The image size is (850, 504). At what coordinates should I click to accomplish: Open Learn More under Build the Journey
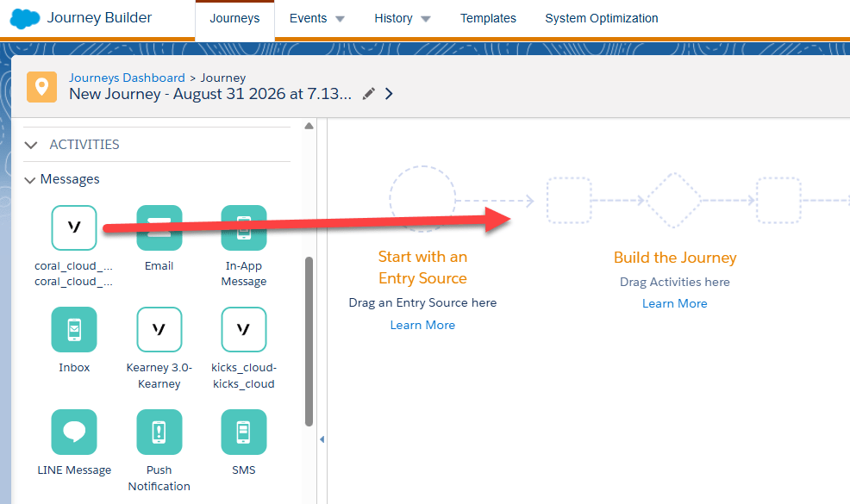675,303
